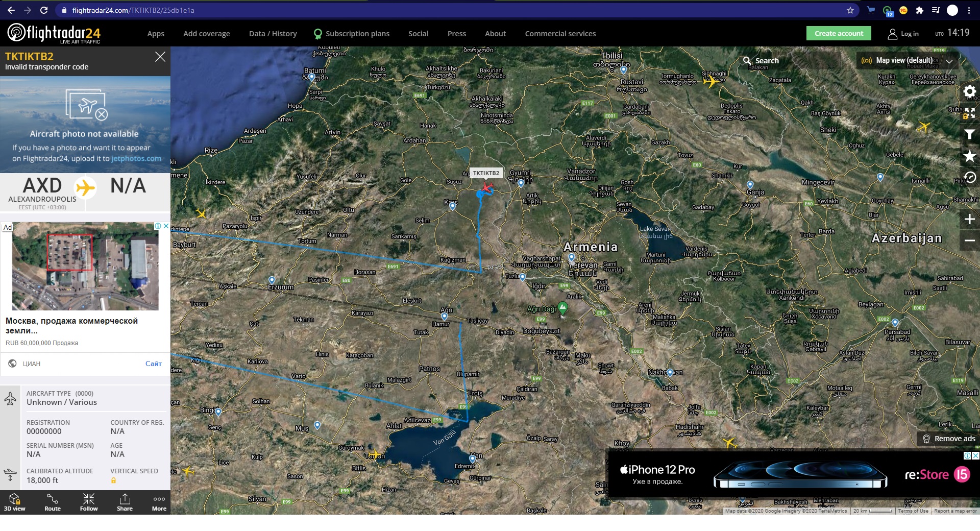Zoom out on the map
This screenshot has width=980, height=531.
point(969,240)
